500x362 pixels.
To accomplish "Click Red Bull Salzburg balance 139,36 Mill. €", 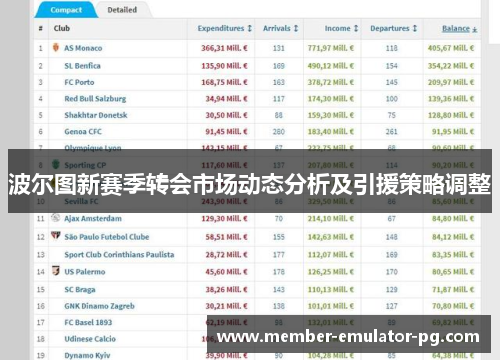I will point(451,99).
